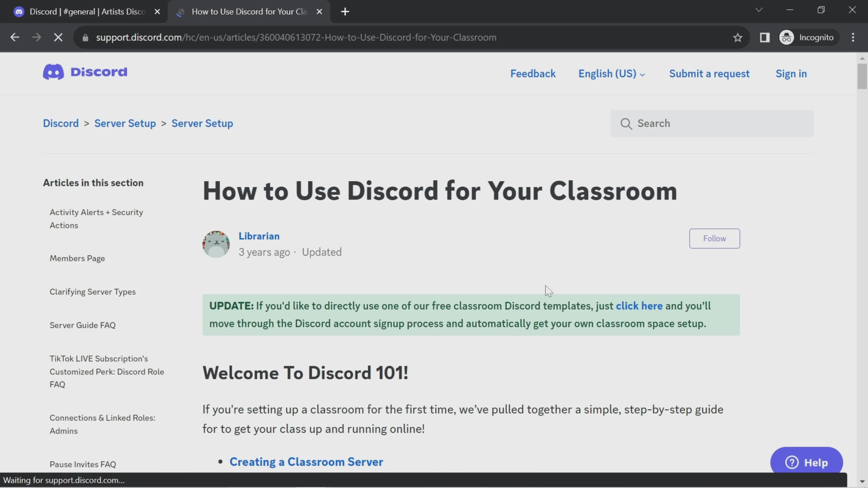Image resolution: width=868 pixels, height=488 pixels.
Task: Select the How to Use Discord tab
Action: [249, 12]
